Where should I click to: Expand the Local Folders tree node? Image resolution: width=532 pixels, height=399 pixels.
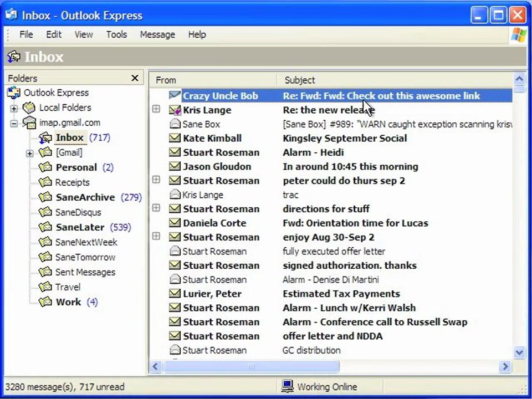[x=14, y=109]
